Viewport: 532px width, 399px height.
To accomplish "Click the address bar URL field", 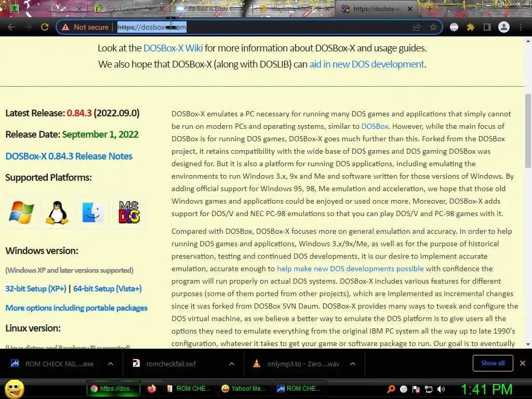I will (x=249, y=27).
